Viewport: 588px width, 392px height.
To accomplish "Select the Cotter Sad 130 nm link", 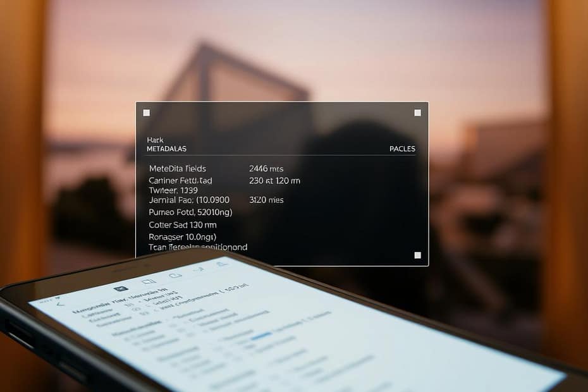I will (183, 223).
